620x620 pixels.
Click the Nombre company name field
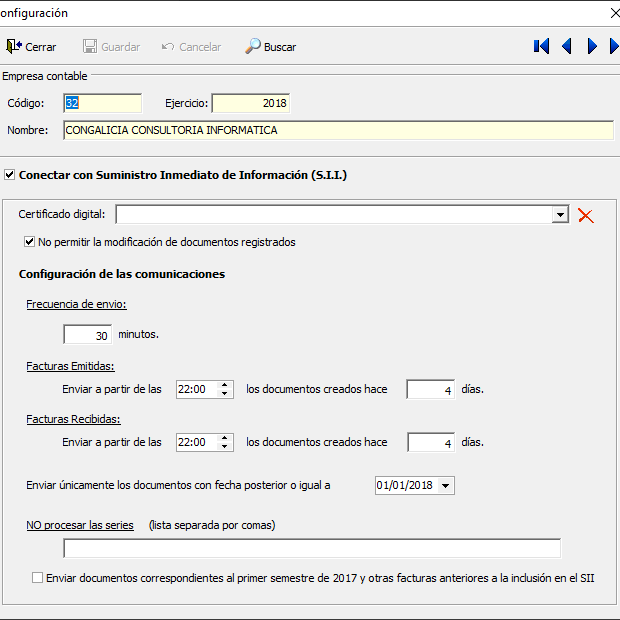(x=337, y=130)
